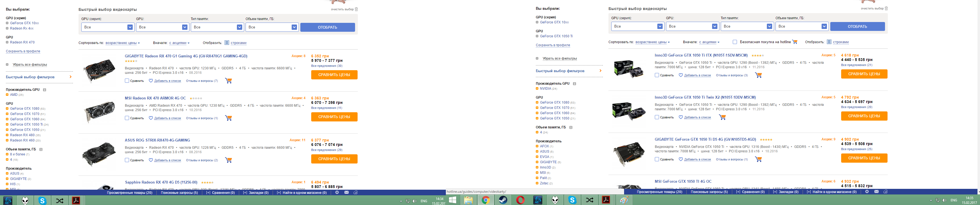Select the Zotac manufacturer filter
Viewport: 980px width, 205px height.
pyautogui.click(x=544, y=183)
